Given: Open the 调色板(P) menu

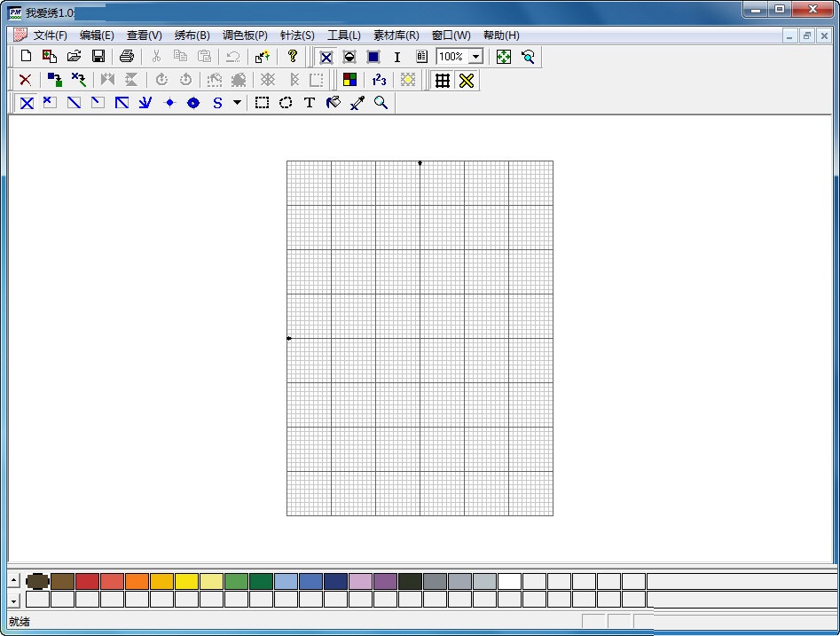Looking at the screenshot, I should [245, 35].
